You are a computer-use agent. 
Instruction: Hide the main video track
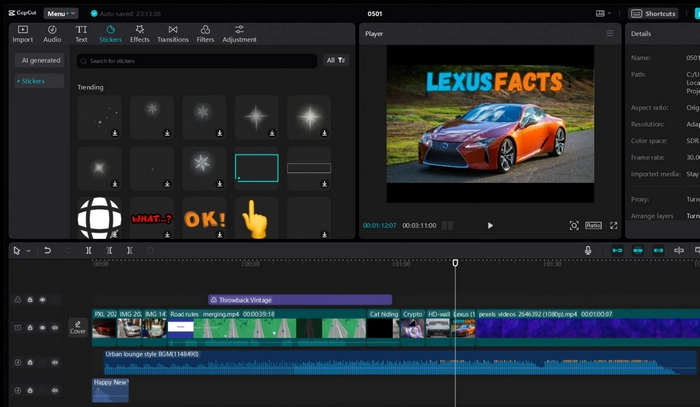coord(42,328)
